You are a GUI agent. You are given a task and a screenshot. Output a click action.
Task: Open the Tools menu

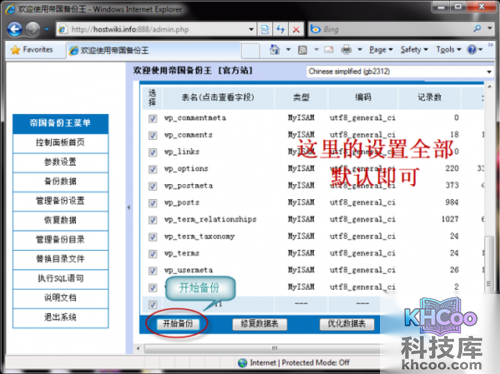coord(448,50)
